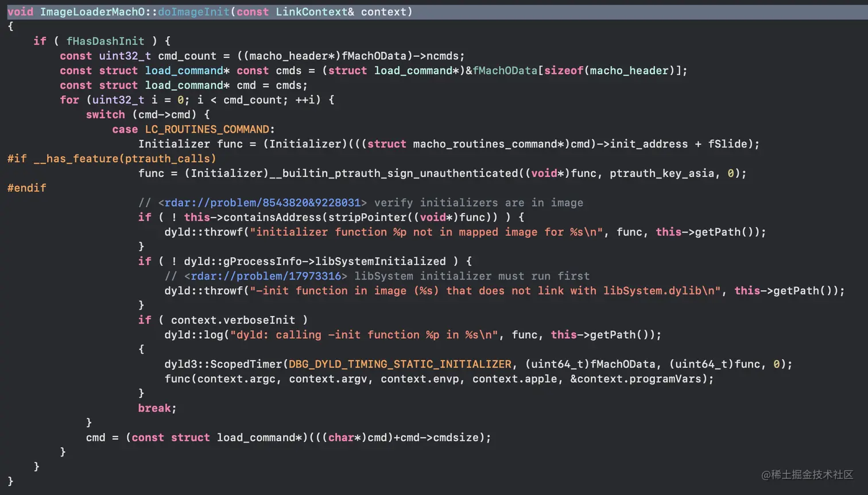
Task: Click libSystemInitialized in the condition
Action: coord(381,261)
